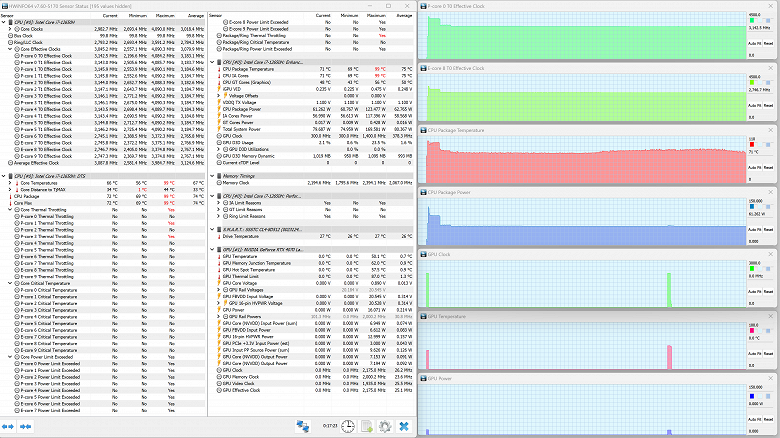Close the CPU Package Temperature graph

(771, 130)
